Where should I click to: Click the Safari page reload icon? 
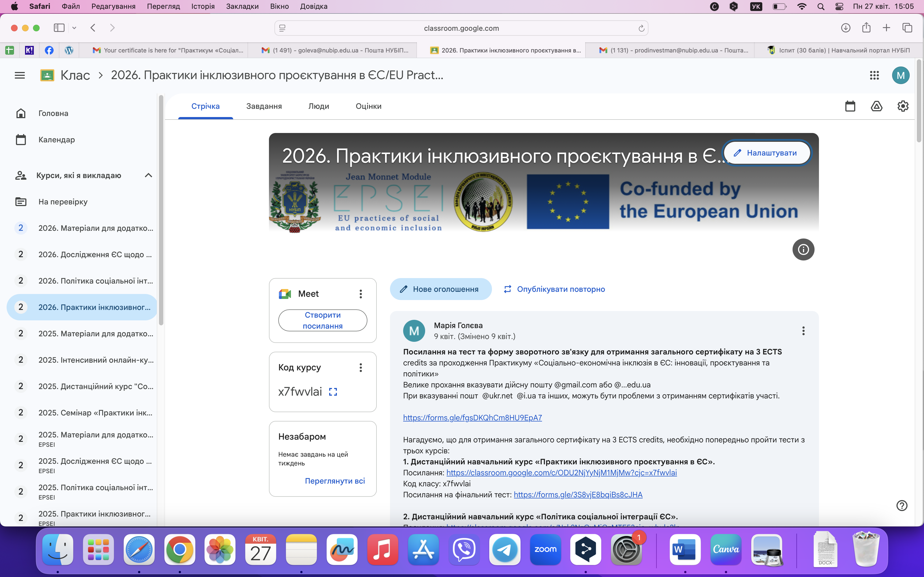click(641, 28)
